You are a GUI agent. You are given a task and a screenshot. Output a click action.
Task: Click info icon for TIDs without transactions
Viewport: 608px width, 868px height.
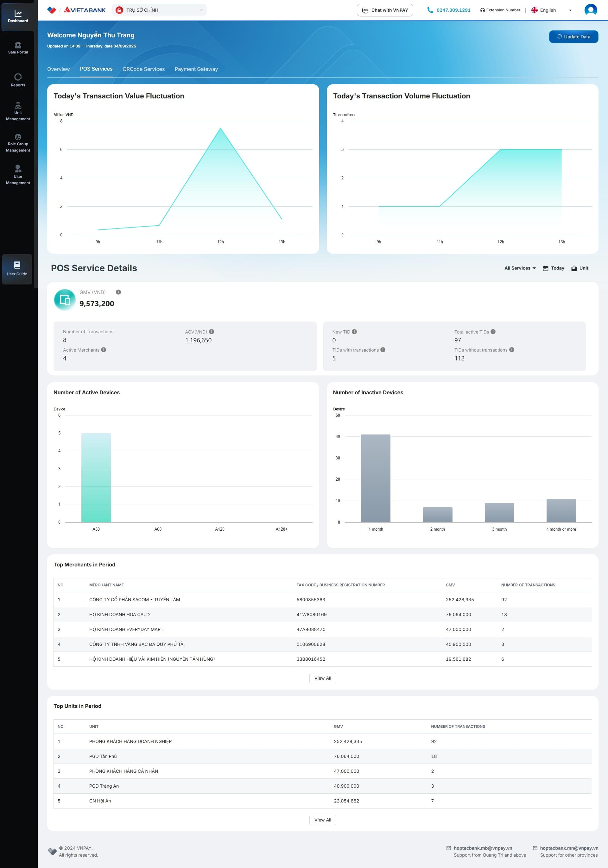pyautogui.click(x=511, y=350)
